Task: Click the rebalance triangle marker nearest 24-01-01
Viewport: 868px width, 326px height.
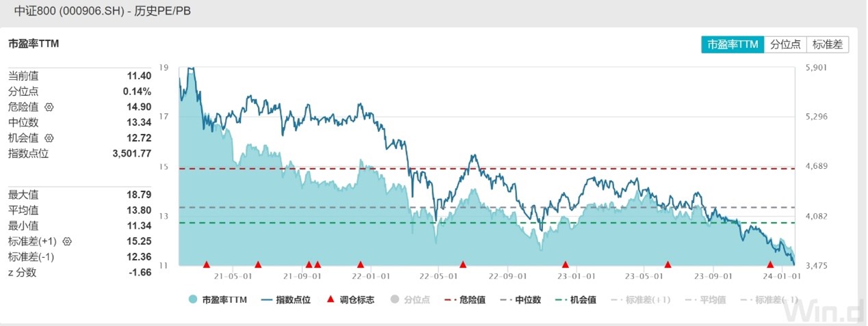Action: (x=770, y=264)
